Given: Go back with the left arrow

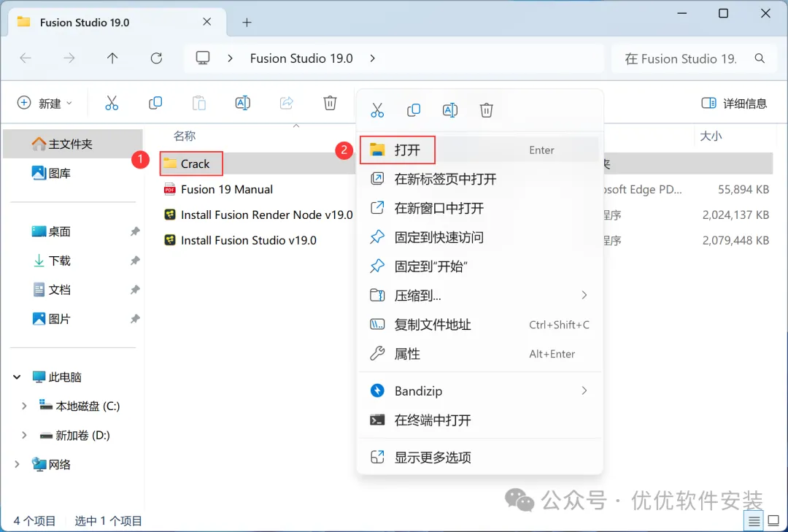Looking at the screenshot, I should (25, 58).
